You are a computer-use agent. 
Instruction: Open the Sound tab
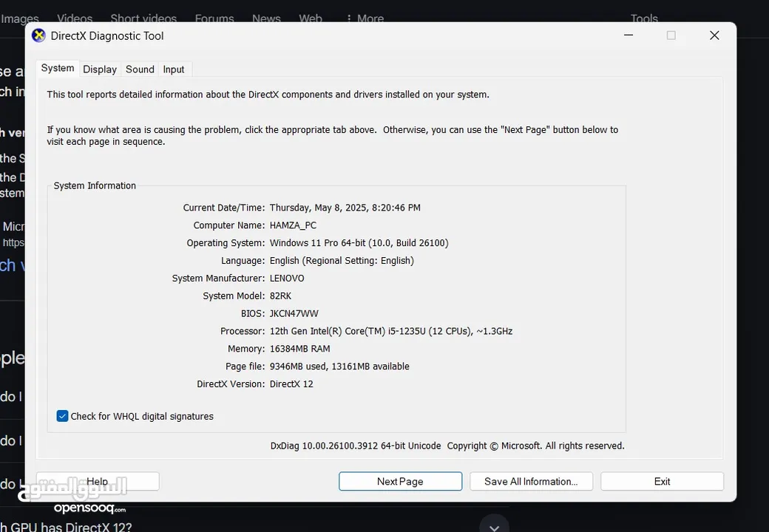pos(140,69)
